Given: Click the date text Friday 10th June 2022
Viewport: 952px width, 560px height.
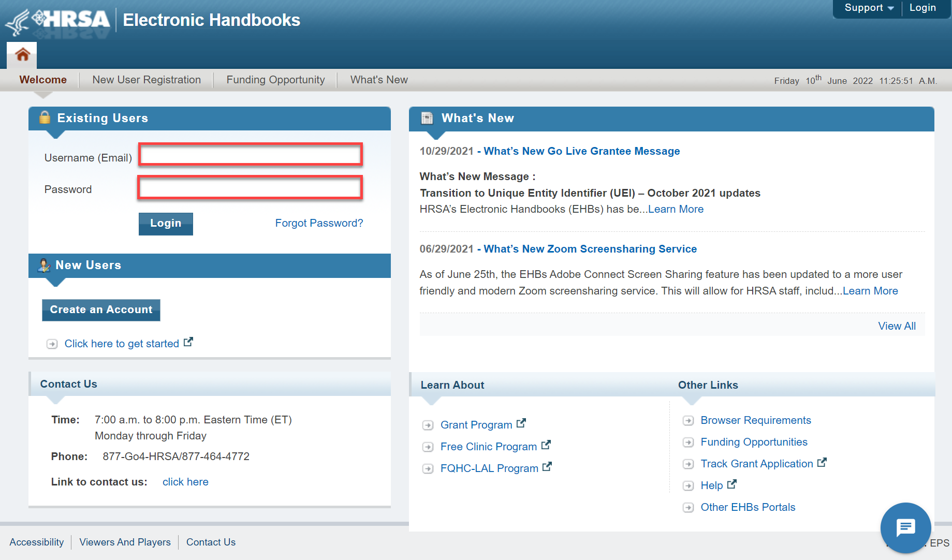Looking at the screenshot, I should pos(824,80).
